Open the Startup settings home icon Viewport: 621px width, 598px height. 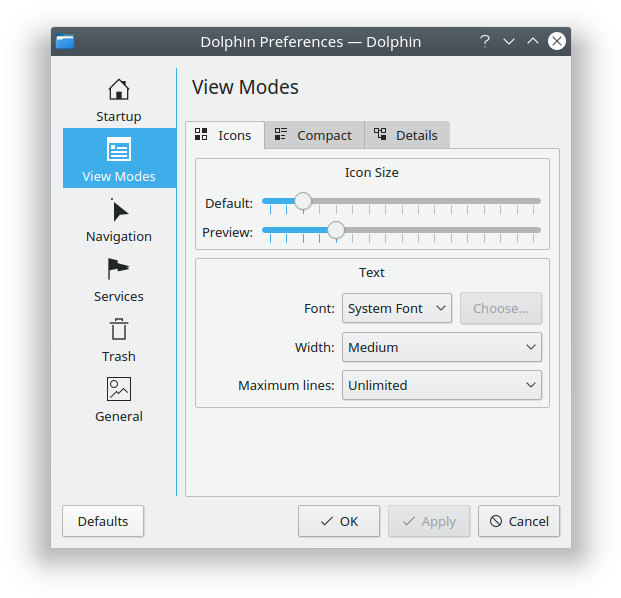point(119,90)
